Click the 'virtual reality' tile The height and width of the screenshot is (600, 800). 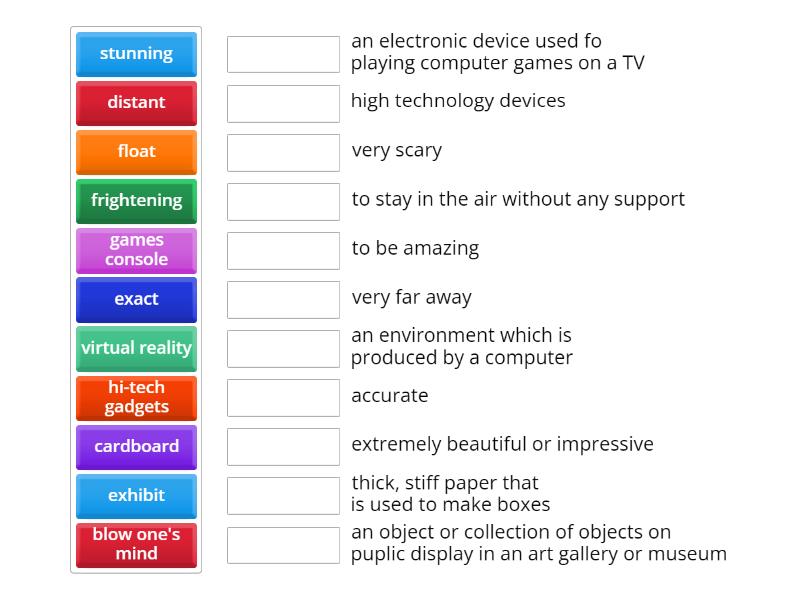tap(136, 348)
